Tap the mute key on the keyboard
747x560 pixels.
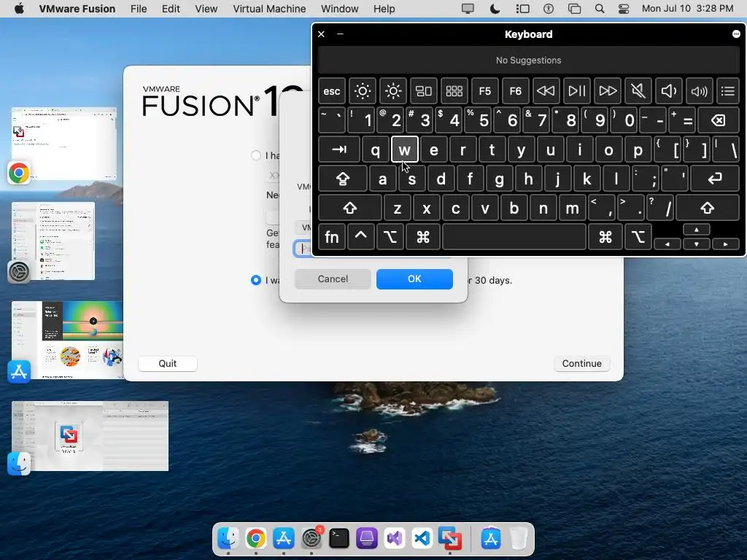pyautogui.click(x=638, y=91)
